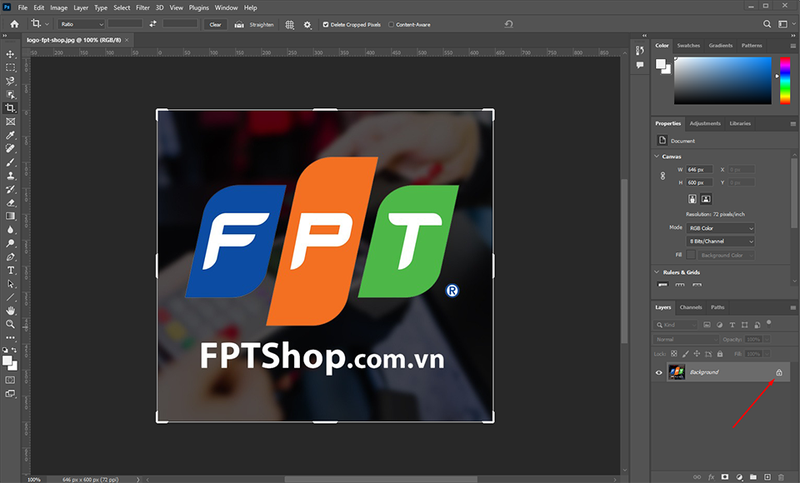Viewport: 800px width, 483px height.
Task: Toggle lock transparent pixels
Action: tap(674, 353)
